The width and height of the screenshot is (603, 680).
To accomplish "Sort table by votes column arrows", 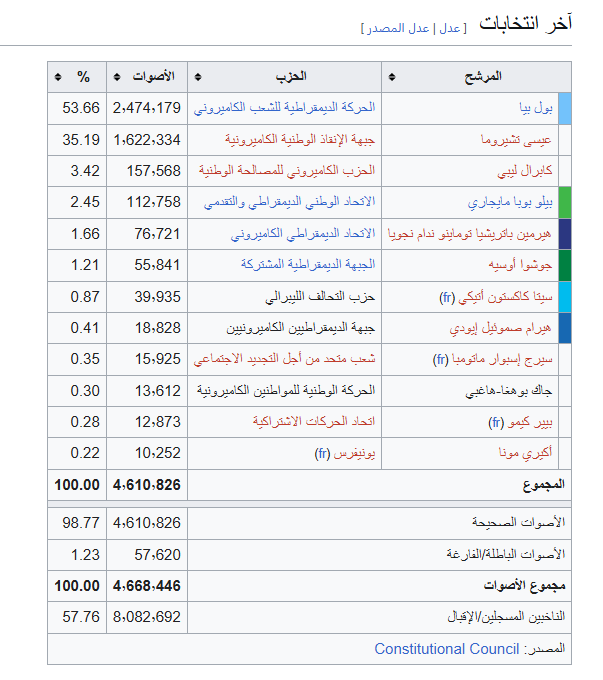I will pos(117,77).
